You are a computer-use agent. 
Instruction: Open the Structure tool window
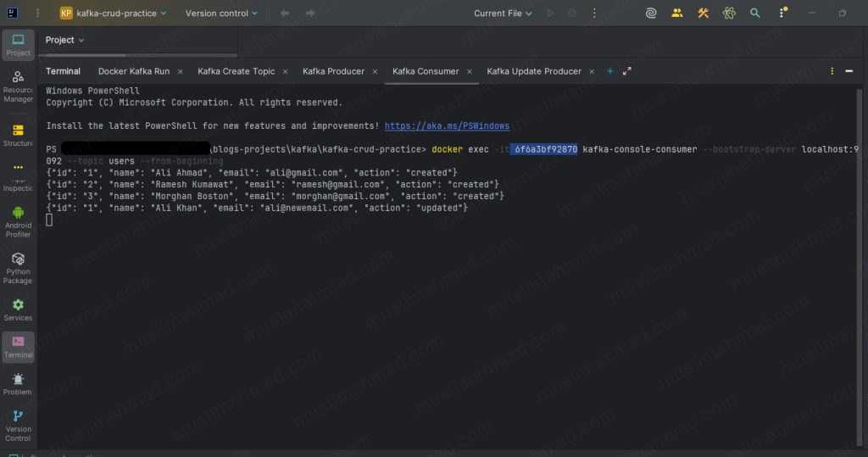coord(19,136)
